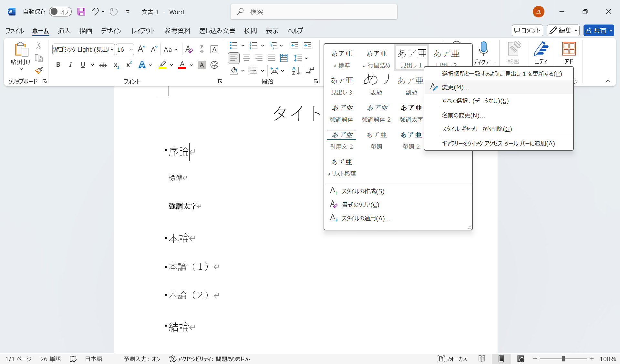This screenshot has height=364, width=620.
Task: Expand the font name combo box
Action: (112, 50)
